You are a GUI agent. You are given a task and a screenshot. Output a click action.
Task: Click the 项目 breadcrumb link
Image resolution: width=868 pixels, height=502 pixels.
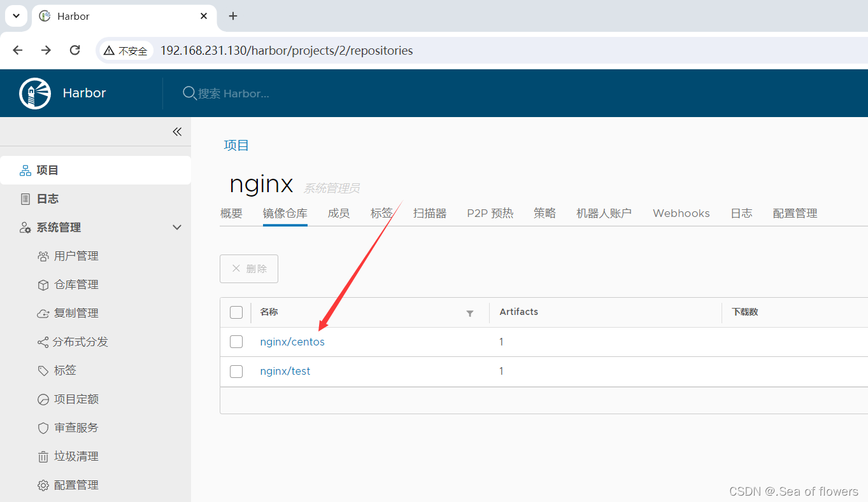click(236, 146)
